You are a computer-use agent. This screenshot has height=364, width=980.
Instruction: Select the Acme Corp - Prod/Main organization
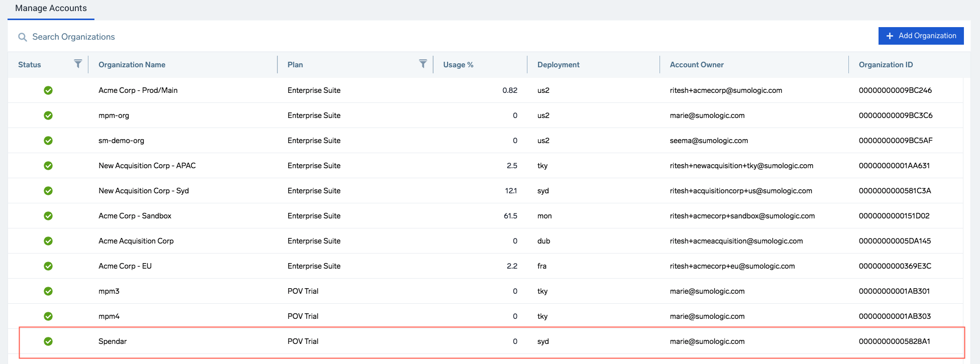pos(138,90)
